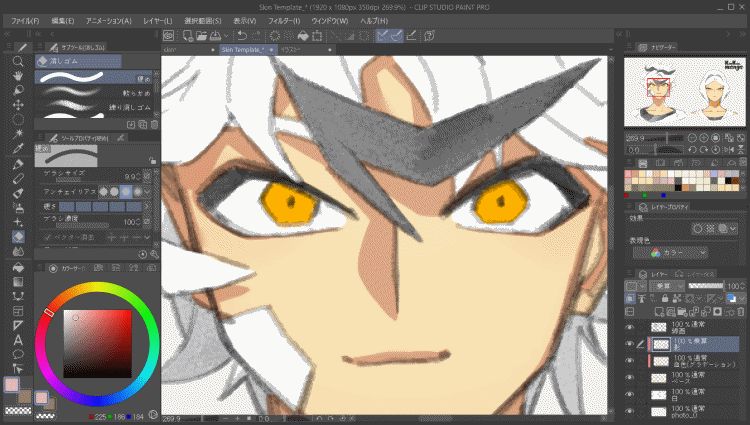Click the Navigator preview thumbnail

[685, 92]
